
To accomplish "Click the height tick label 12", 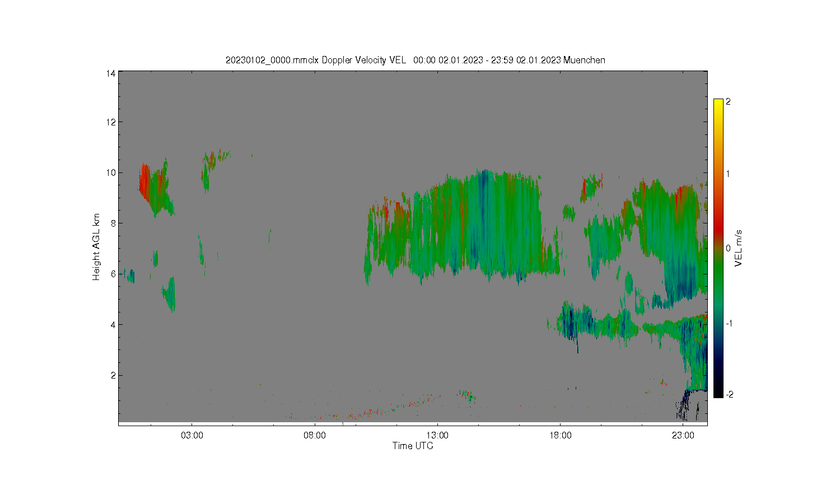I will 111,122.
